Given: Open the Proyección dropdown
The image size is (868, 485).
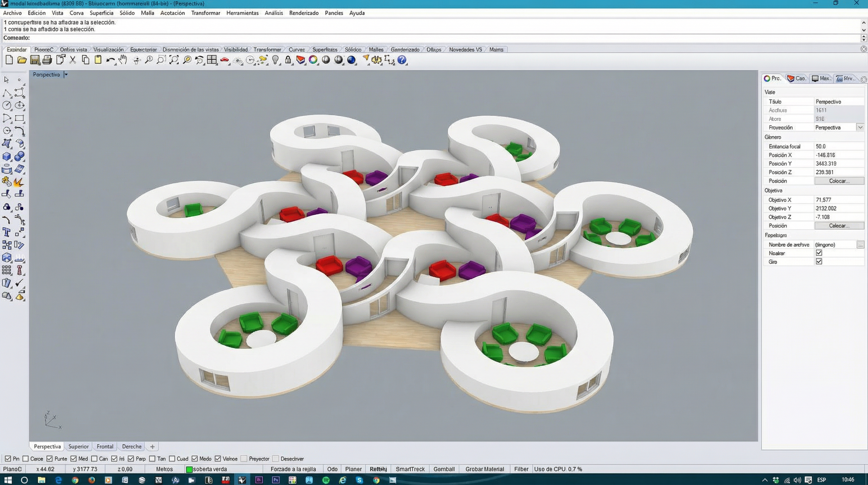Looking at the screenshot, I should tap(860, 128).
